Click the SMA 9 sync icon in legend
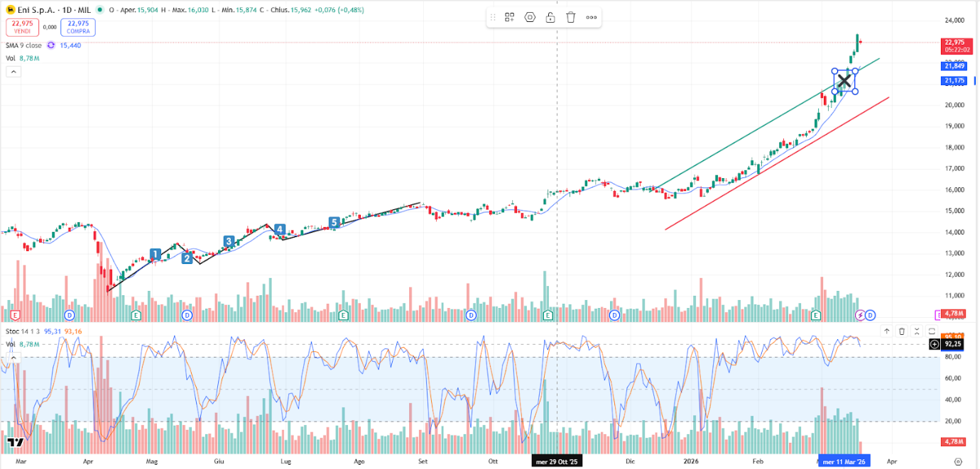 [50, 45]
